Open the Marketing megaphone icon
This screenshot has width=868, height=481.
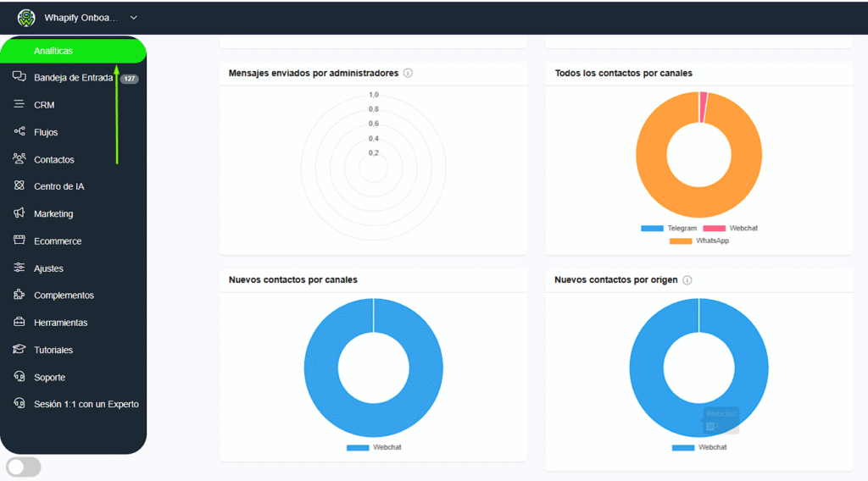(19, 213)
